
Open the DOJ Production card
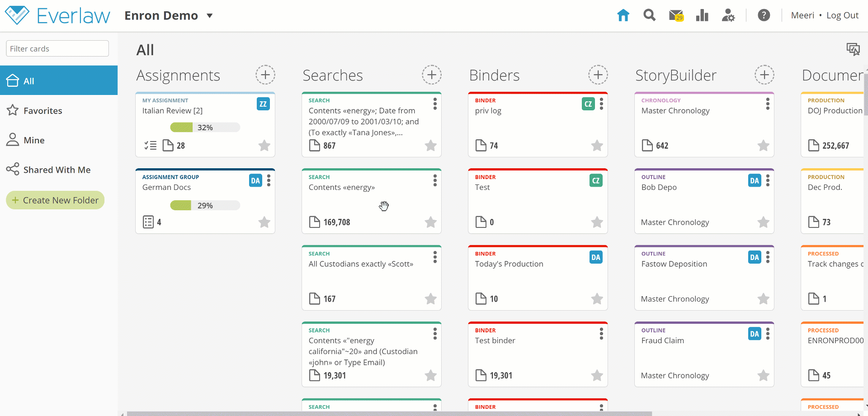(x=832, y=124)
